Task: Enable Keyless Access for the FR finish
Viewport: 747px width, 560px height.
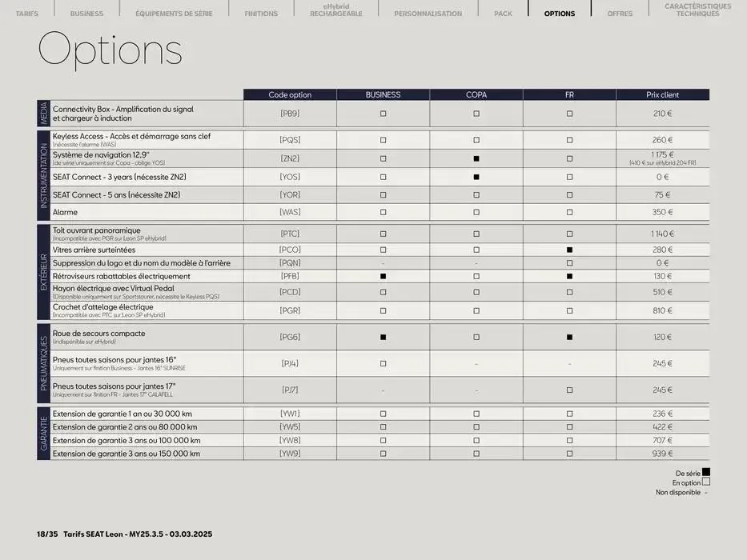Action: [569, 138]
